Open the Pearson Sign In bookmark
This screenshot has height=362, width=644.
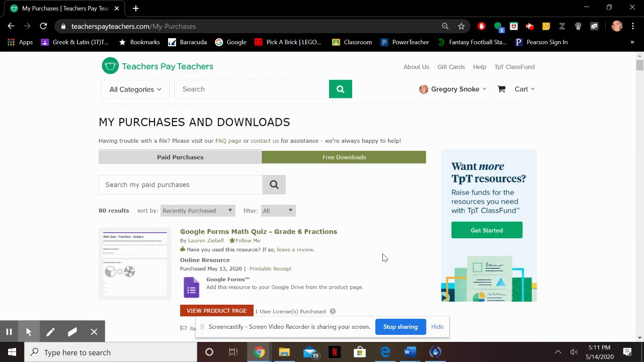tap(541, 42)
